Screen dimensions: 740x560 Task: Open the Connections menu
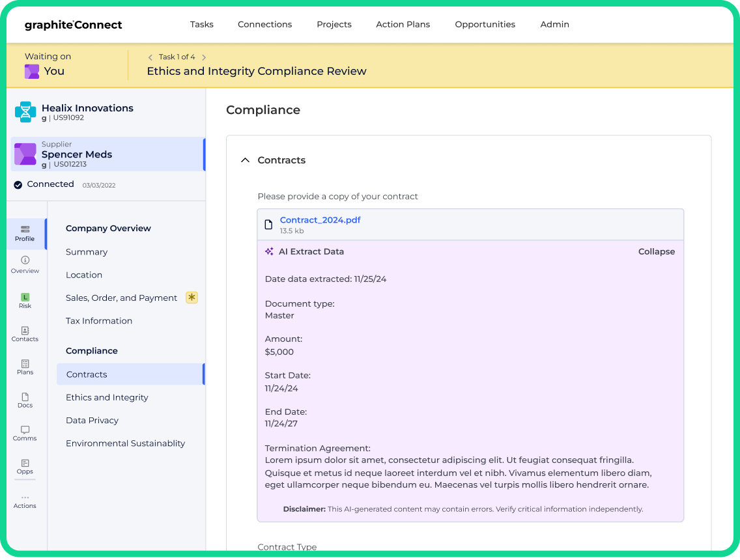click(264, 25)
